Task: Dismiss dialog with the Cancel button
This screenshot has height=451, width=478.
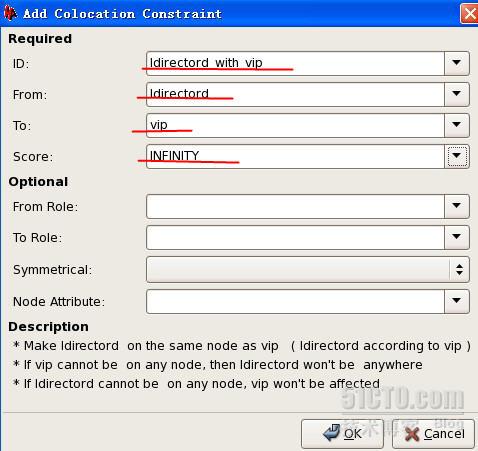Action: click(x=433, y=434)
